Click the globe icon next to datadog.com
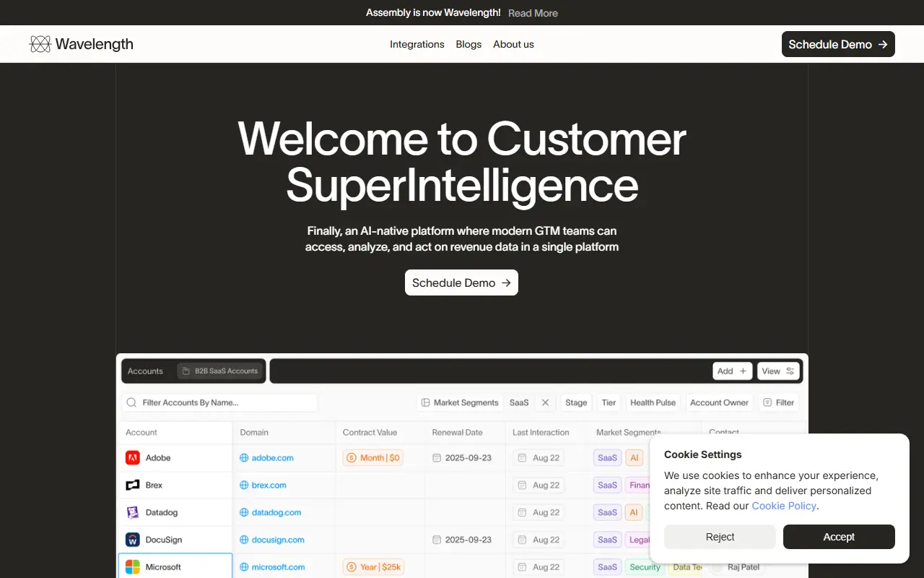Image resolution: width=924 pixels, height=578 pixels. [244, 512]
